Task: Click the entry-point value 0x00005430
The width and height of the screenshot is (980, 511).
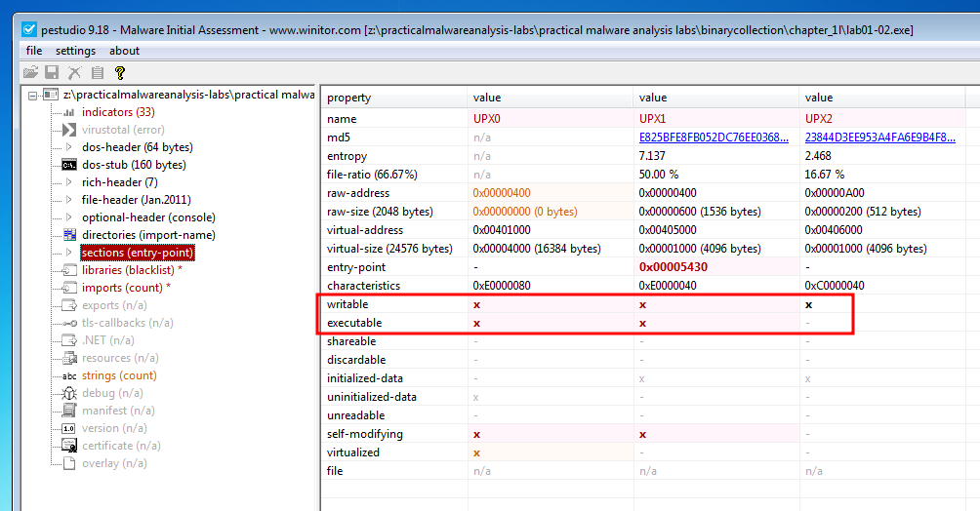Action: click(674, 267)
